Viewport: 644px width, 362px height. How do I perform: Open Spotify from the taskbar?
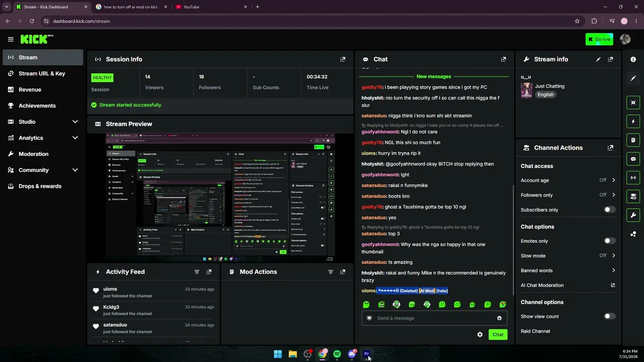click(x=337, y=354)
